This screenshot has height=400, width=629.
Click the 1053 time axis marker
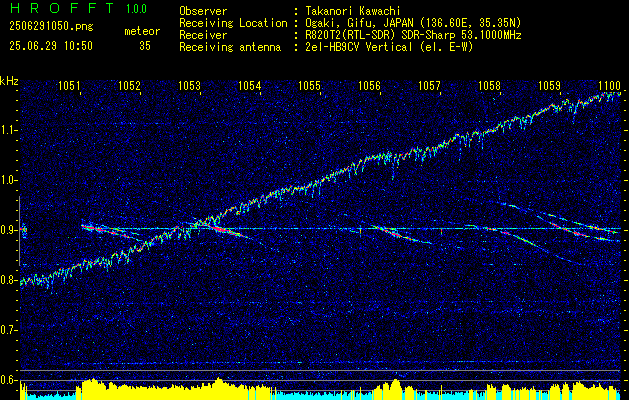click(x=189, y=86)
